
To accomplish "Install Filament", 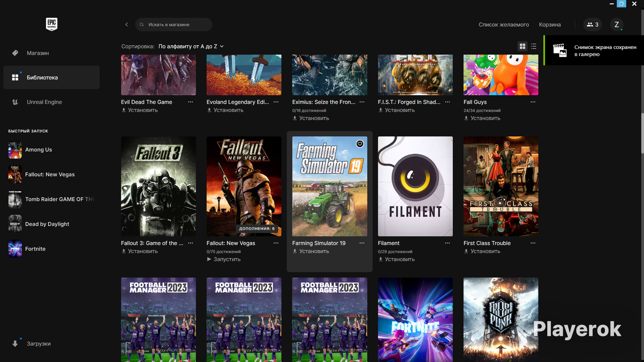I will pos(396,259).
